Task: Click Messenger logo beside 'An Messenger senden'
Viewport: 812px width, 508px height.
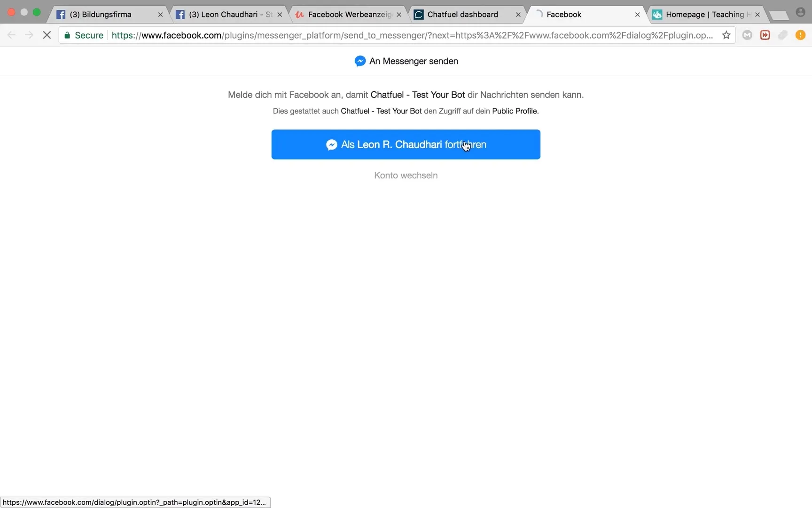Action: [360, 61]
